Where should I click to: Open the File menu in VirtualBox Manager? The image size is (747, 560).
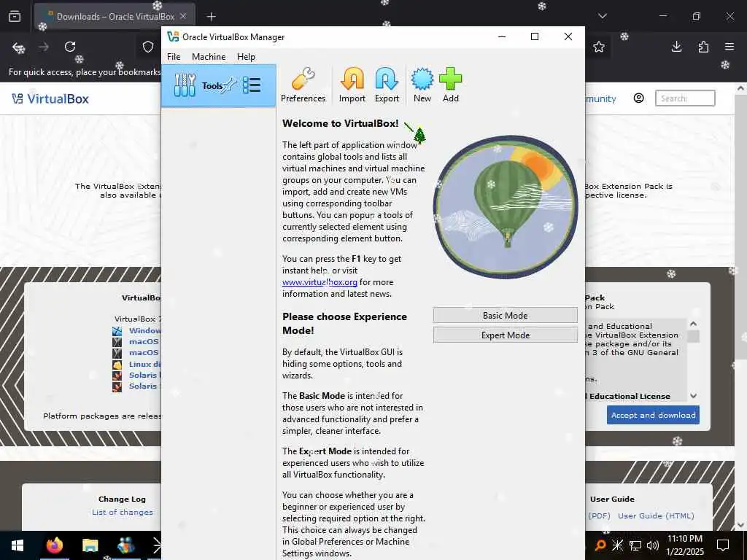coord(174,57)
